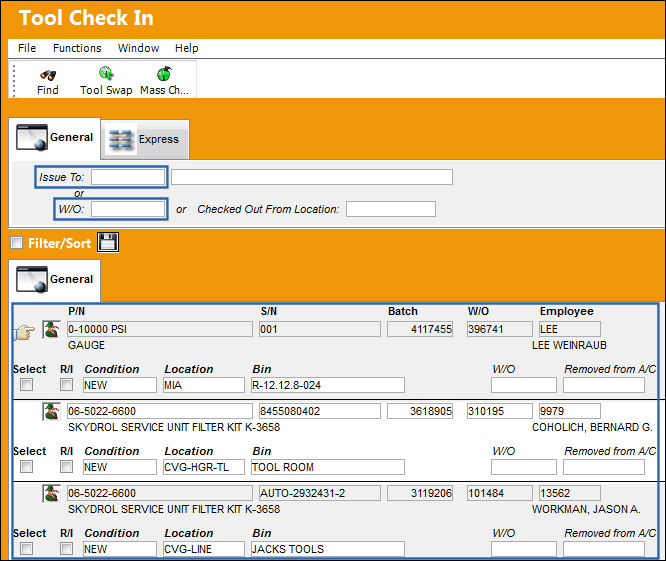Tick Select checkbox for GAUGE row
Screen dimensions: 666x561
(x=26, y=385)
